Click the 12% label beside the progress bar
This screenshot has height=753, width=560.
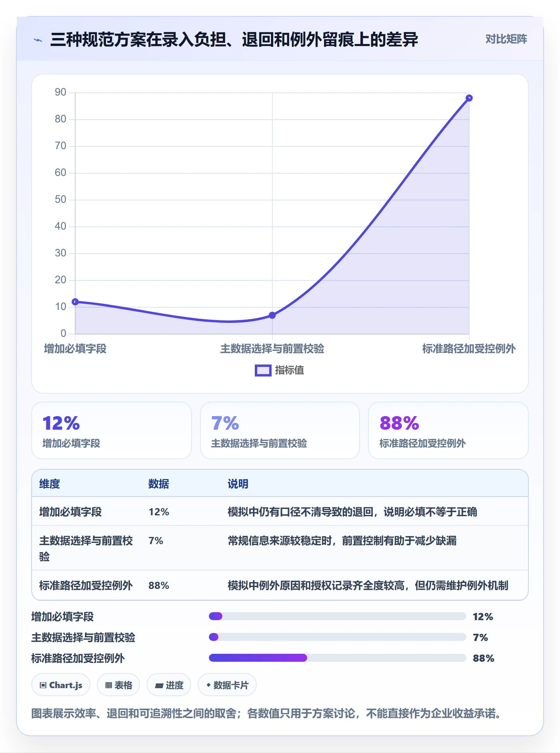(483, 617)
